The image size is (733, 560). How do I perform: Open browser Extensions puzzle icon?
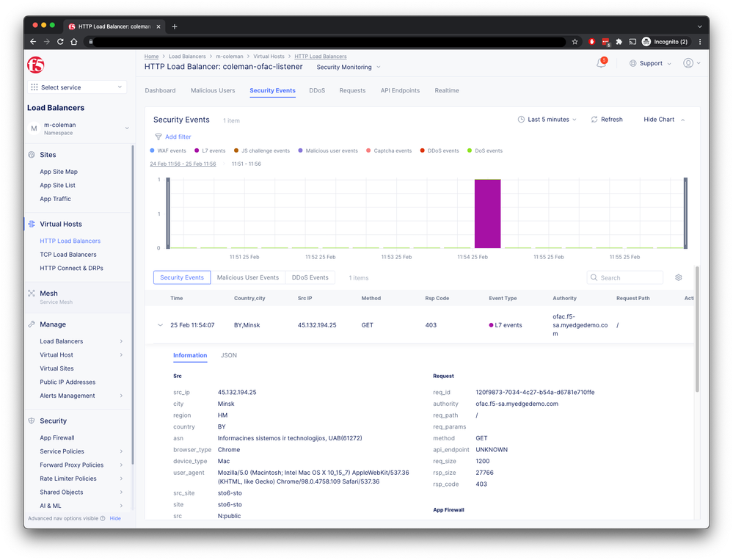[619, 42]
